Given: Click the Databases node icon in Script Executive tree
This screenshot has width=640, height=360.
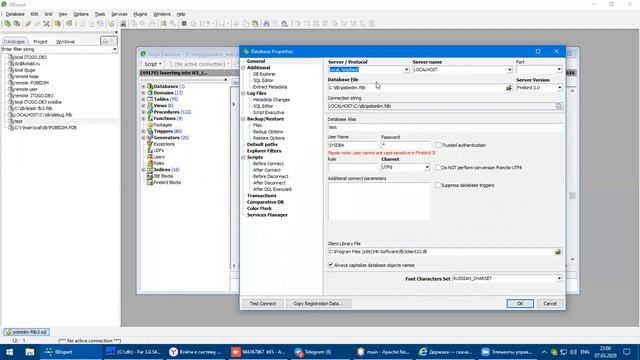Looking at the screenshot, I should click(x=150, y=87).
